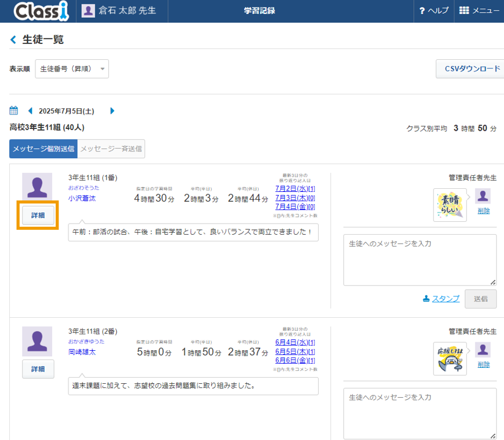
Task: Go to the next day arrow
Action: point(112,111)
